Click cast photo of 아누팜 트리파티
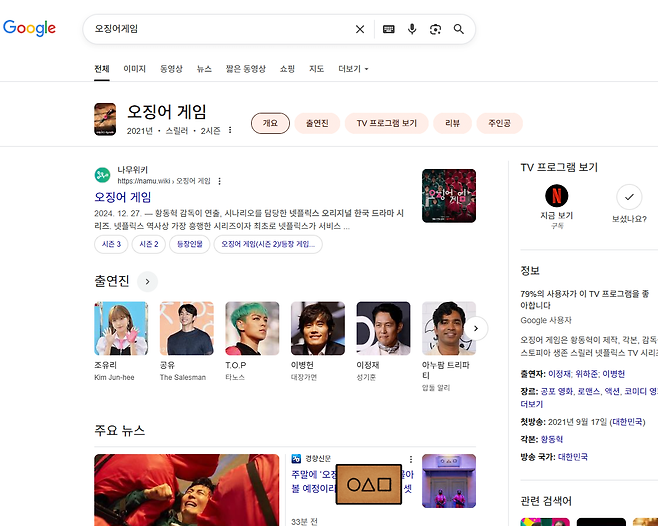 pyautogui.click(x=449, y=328)
